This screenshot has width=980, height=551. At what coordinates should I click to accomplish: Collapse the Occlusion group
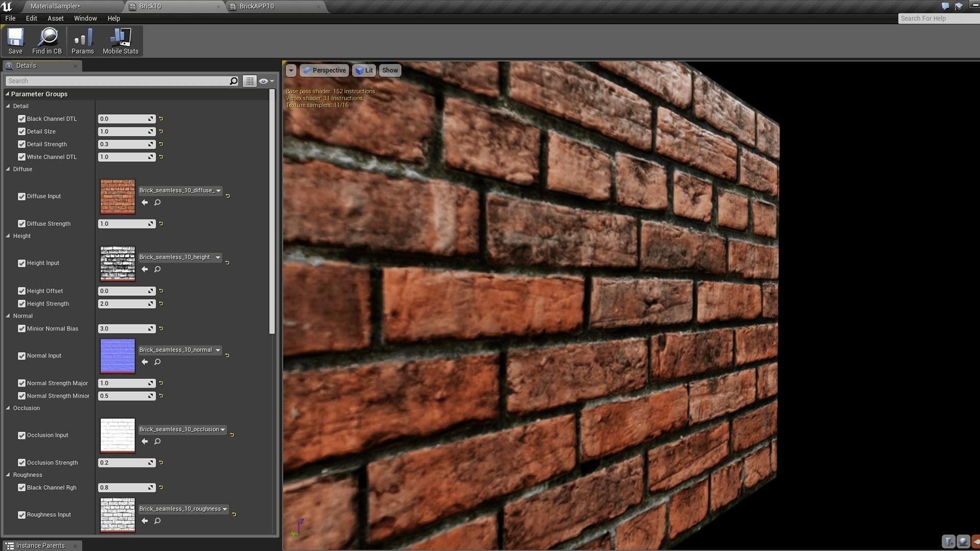point(8,408)
